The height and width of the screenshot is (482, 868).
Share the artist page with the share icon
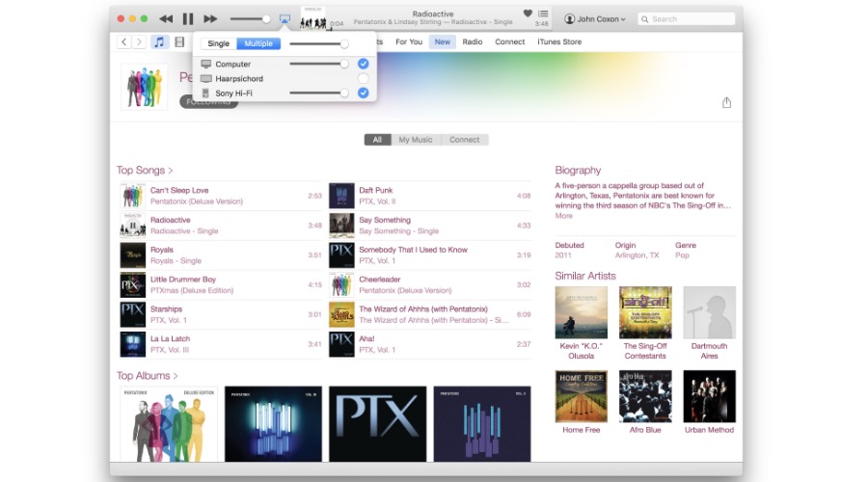[x=726, y=102]
